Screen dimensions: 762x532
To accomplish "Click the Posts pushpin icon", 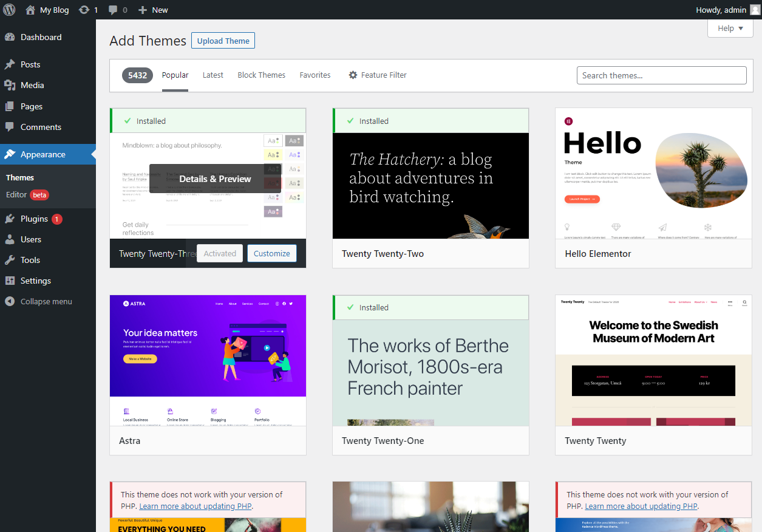I will pyautogui.click(x=10, y=64).
